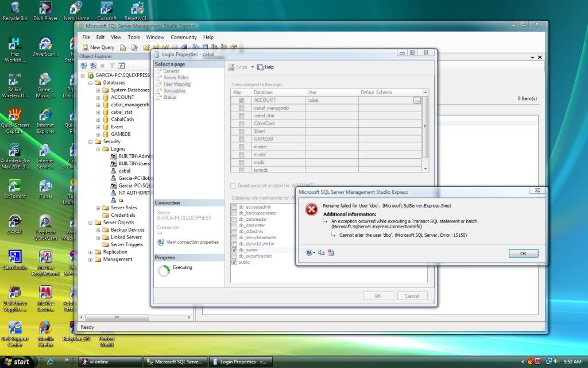588x368 pixels.
Task: Toggle the db_owner role checkbox
Action: (234, 250)
